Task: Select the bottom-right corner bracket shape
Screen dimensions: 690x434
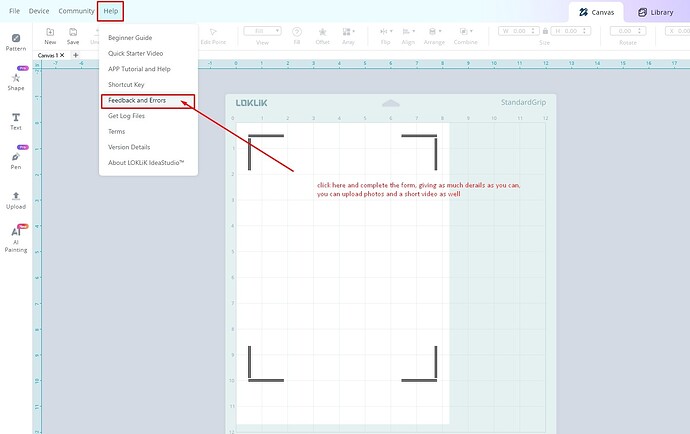Action: 419,364
